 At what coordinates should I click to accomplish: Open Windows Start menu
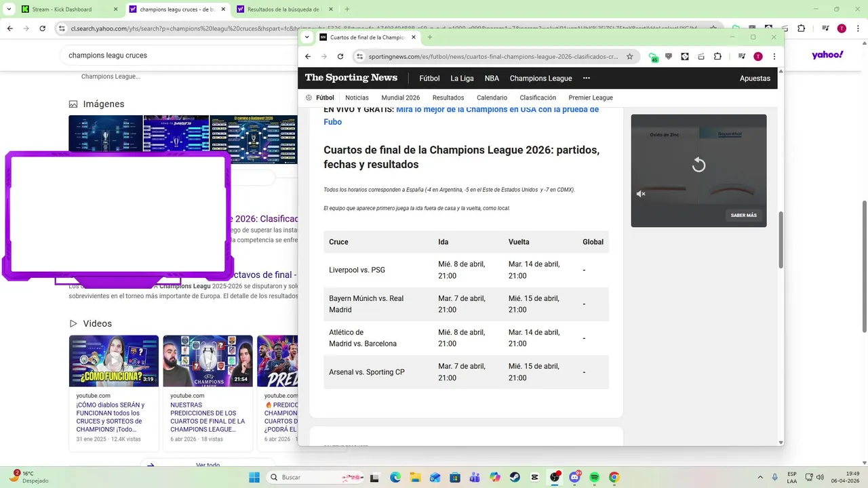tap(254, 477)
